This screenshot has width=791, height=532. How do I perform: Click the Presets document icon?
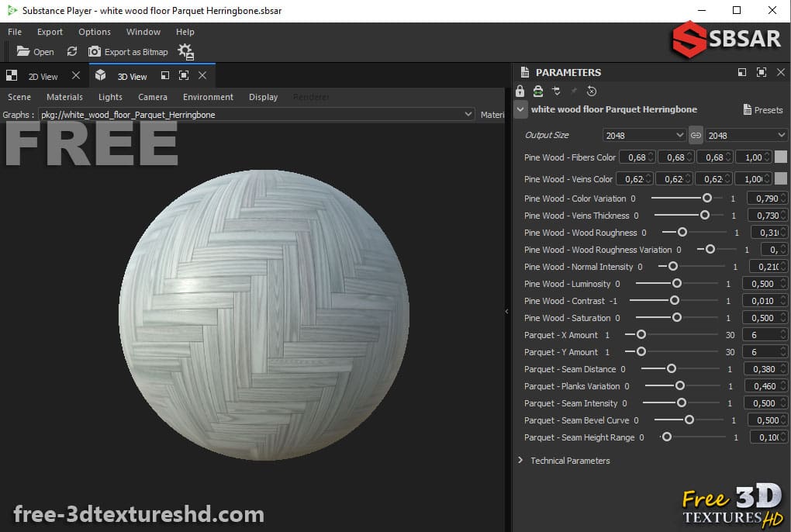point(747,109)
